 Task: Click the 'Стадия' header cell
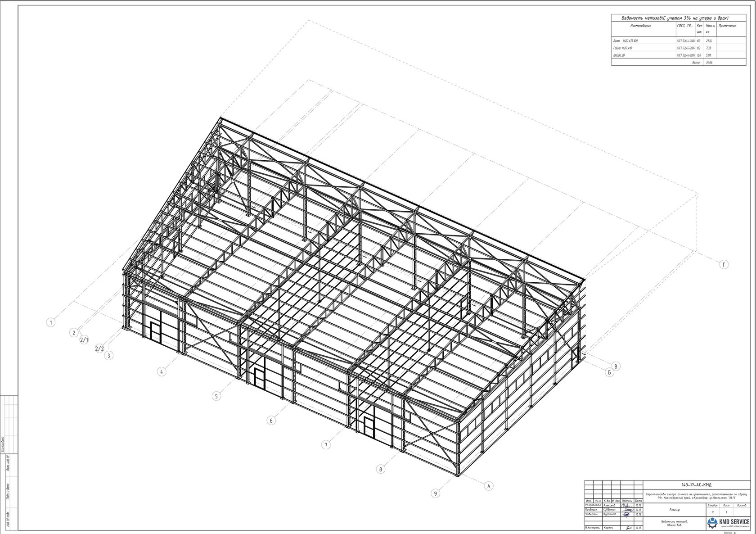click(712, 505)
